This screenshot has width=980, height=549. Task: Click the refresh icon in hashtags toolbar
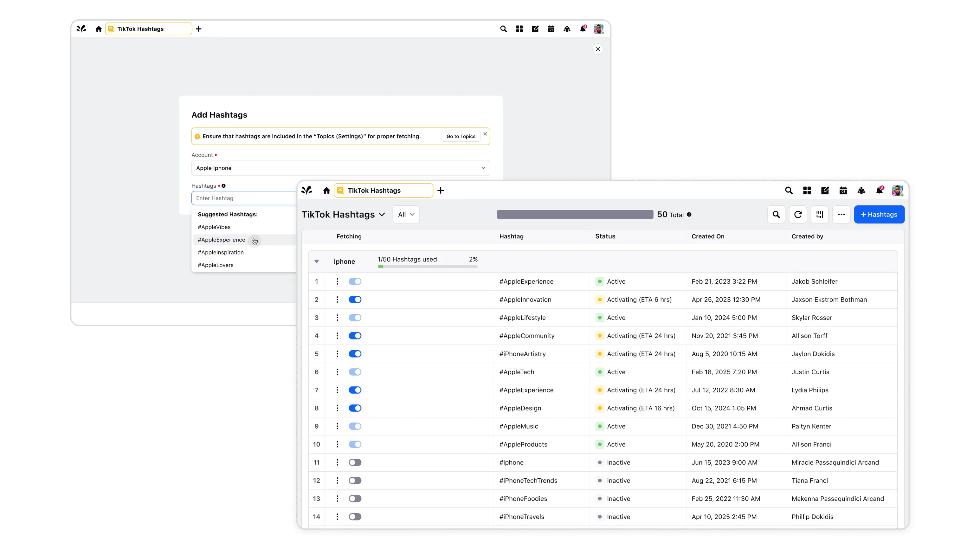[798, 215]
